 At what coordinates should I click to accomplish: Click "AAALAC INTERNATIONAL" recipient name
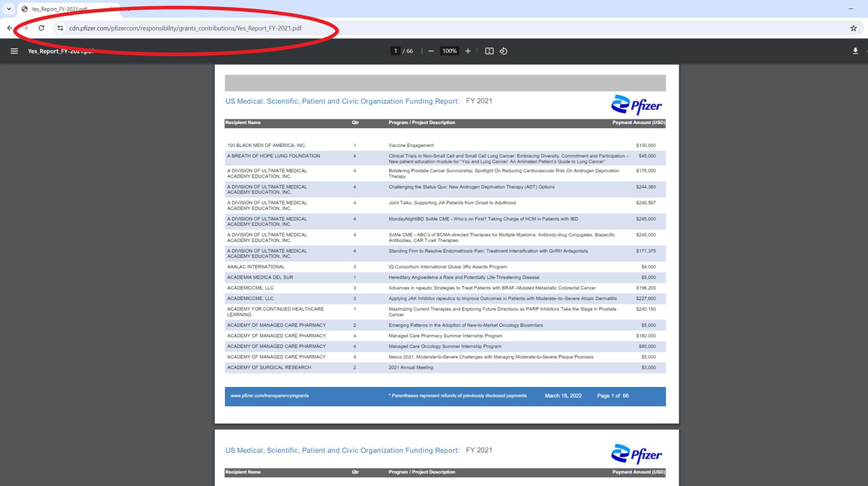point(256,267)
